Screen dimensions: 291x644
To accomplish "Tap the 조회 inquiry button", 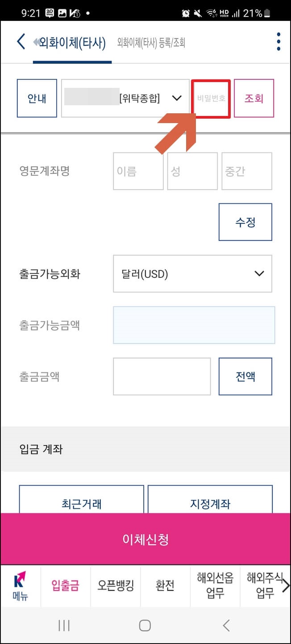I will (x=254, y=98).
